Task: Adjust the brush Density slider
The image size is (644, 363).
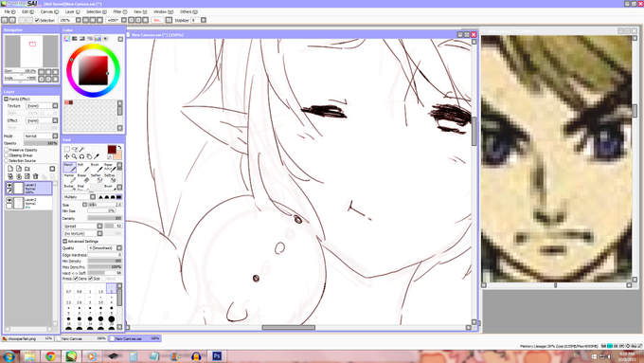Action: pos(105,218)
